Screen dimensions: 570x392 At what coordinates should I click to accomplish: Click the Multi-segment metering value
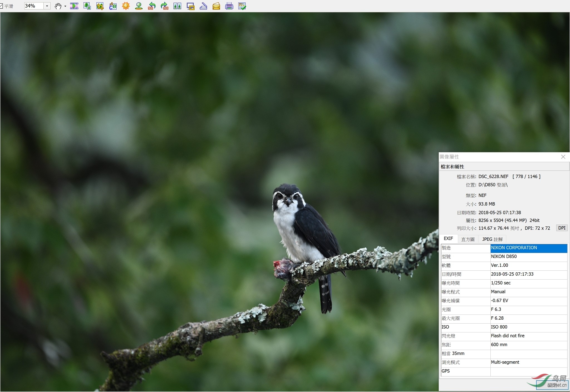coord(505,362)
